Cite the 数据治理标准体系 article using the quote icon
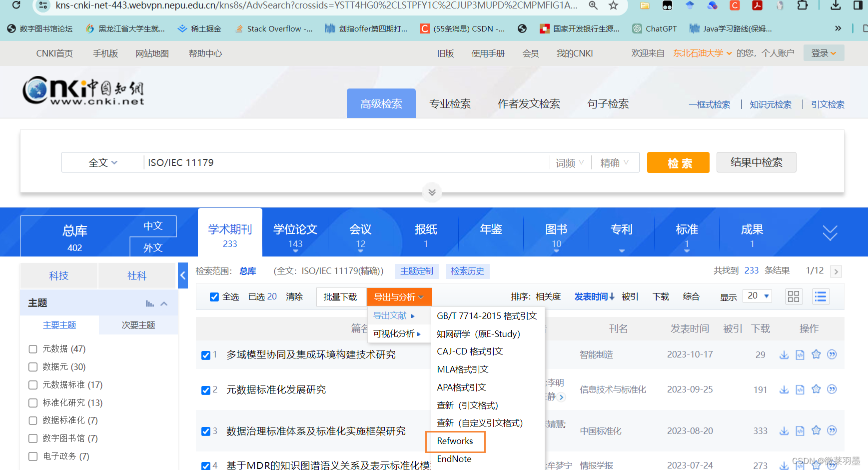The height and width of the screenshot is (470, 868). click(x=832, y=430)
